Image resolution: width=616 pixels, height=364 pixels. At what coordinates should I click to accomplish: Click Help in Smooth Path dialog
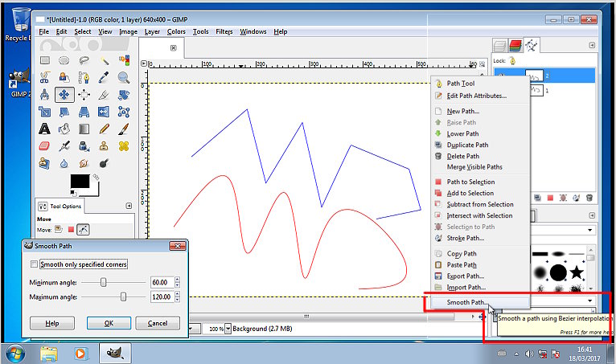tap(51, 323)
